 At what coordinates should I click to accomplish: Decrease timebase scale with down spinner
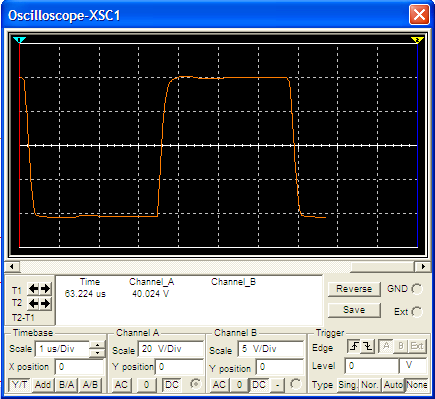97,353
